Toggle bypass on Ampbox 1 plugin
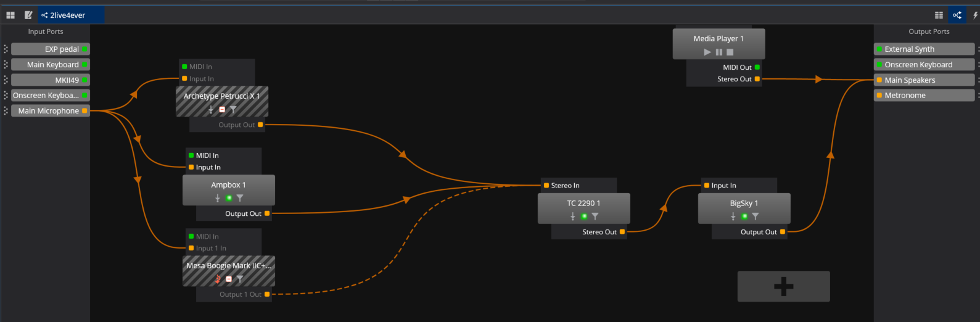Image resolution: width=980 pixels, height=322 pixels. (x=229, y=198)
